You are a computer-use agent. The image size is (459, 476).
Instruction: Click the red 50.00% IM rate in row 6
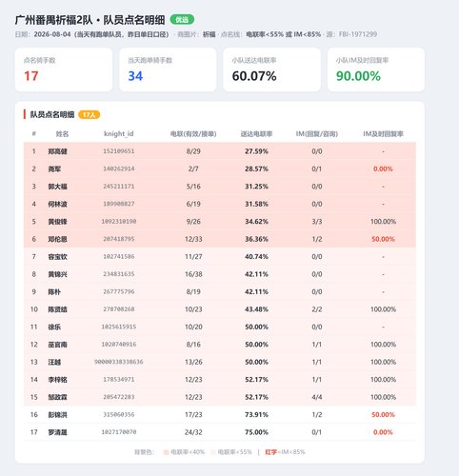pyautogui.click(x=383, y=239)
